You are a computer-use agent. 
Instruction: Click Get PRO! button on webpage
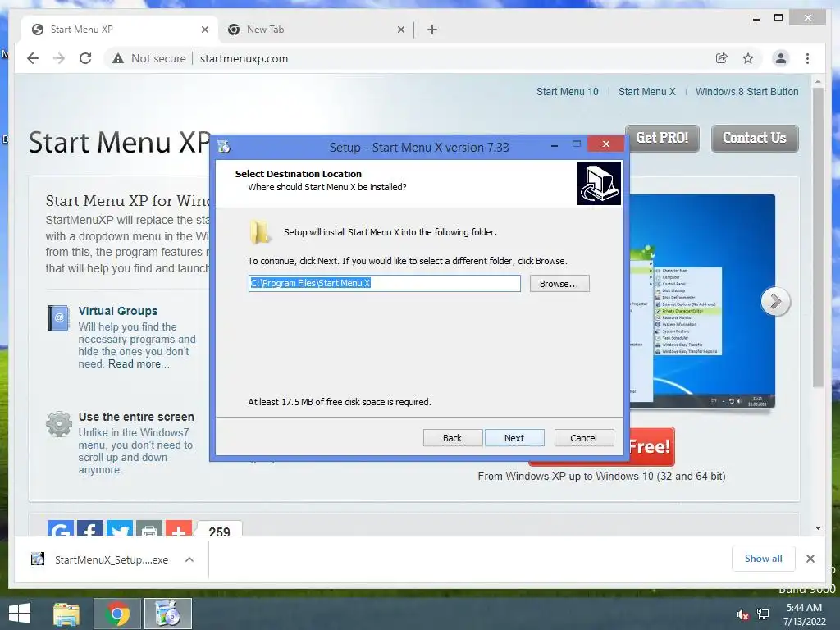662,138
